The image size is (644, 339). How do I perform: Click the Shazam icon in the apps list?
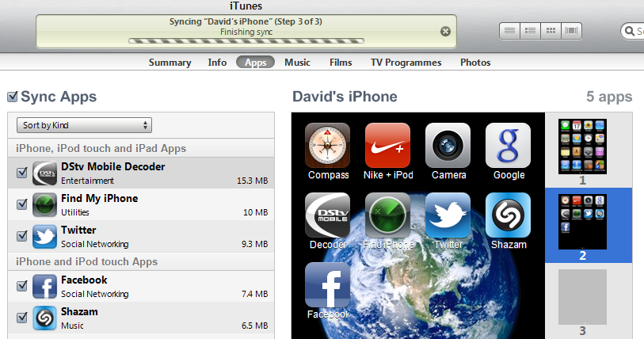45,318
